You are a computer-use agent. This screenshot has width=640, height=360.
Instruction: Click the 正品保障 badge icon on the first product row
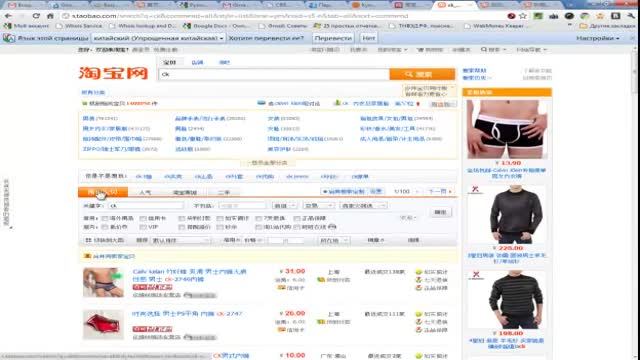418,287
